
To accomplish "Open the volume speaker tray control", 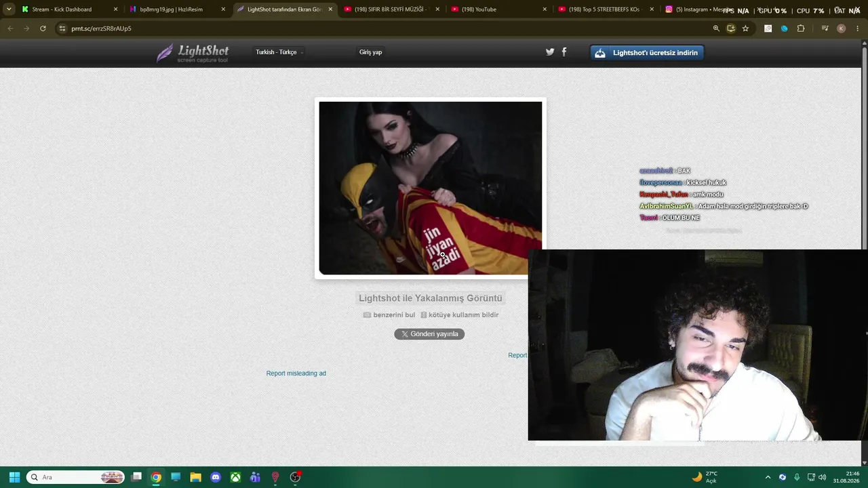I will tap(822, 477).
